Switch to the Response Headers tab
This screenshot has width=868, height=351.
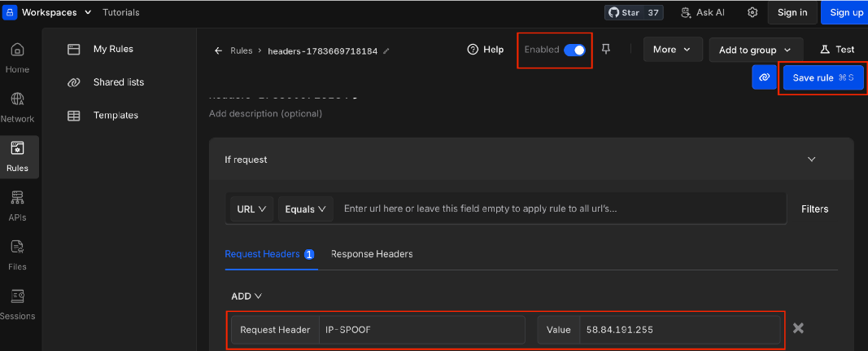(x=372, y=254)
